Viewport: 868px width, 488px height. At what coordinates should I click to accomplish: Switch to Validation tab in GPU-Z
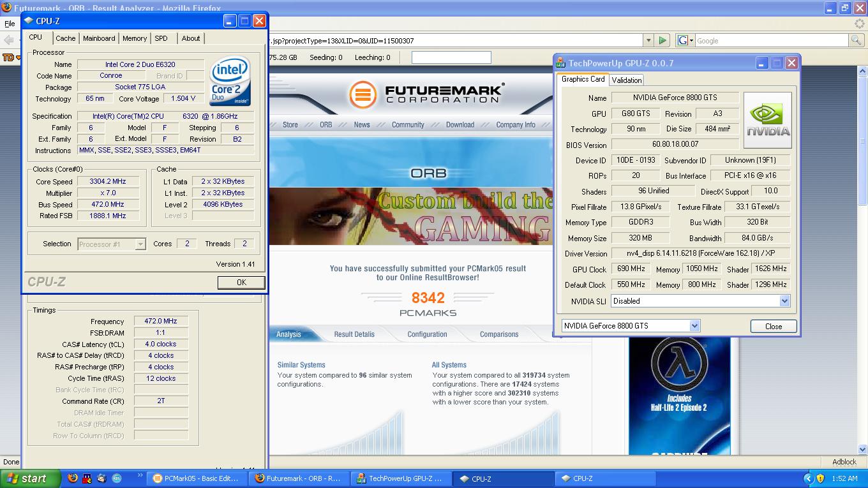pyautogui.click(x=626, y=80)
